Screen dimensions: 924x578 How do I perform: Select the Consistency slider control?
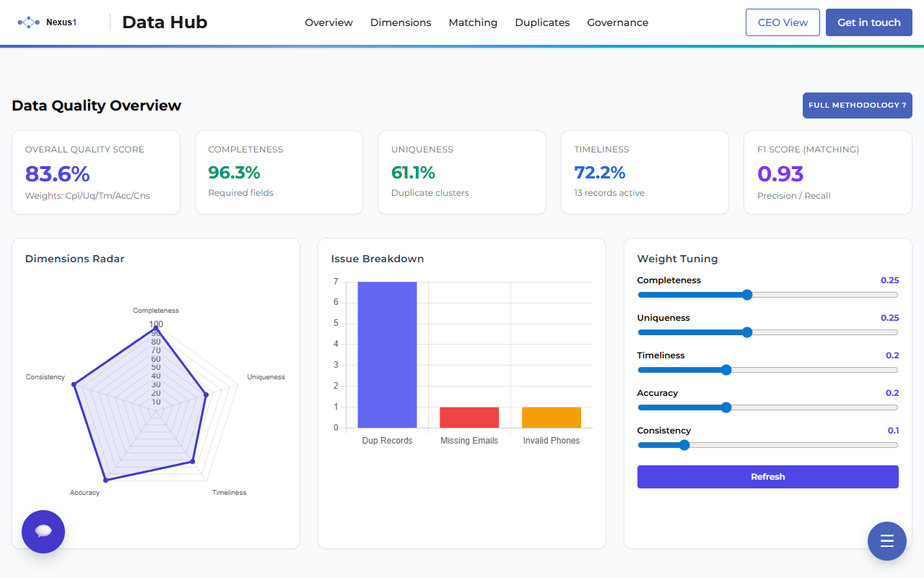(x=683, y=444)
